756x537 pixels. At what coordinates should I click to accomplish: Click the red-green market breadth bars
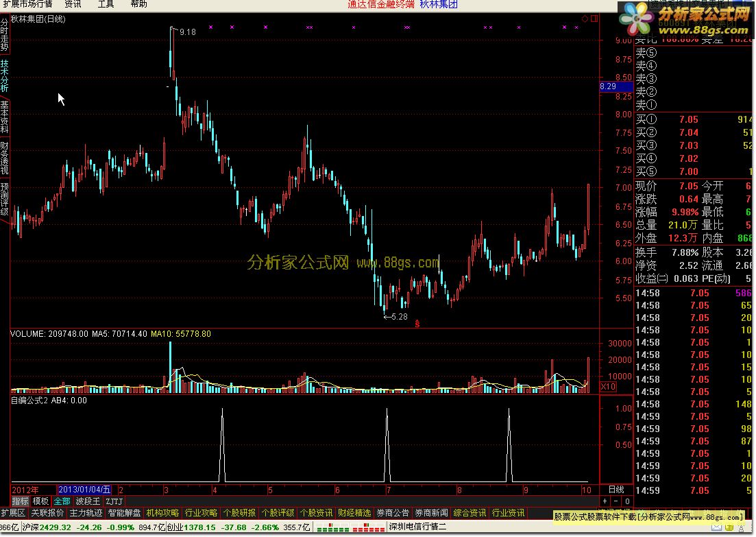(350, 527)
